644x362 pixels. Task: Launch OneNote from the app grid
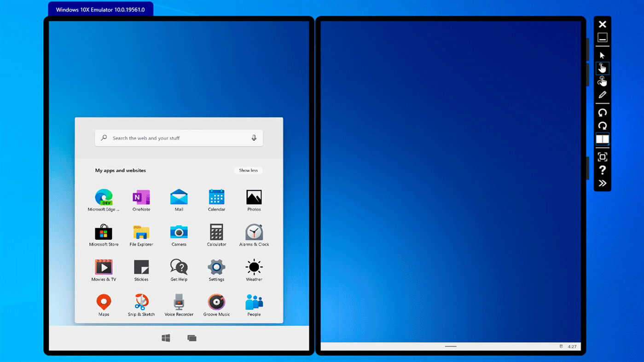pyautogui.click(x=141, y=200)
